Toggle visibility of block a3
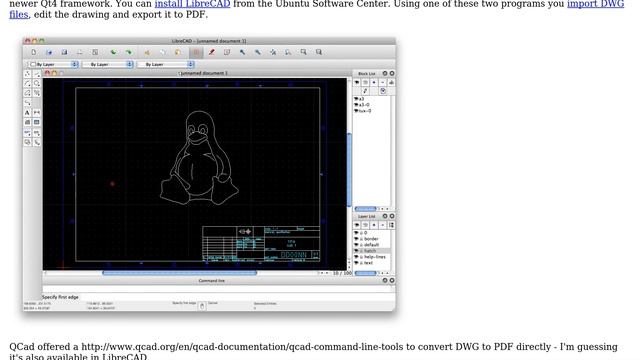The height and width of the screenshot is (360, 640). 356,99
